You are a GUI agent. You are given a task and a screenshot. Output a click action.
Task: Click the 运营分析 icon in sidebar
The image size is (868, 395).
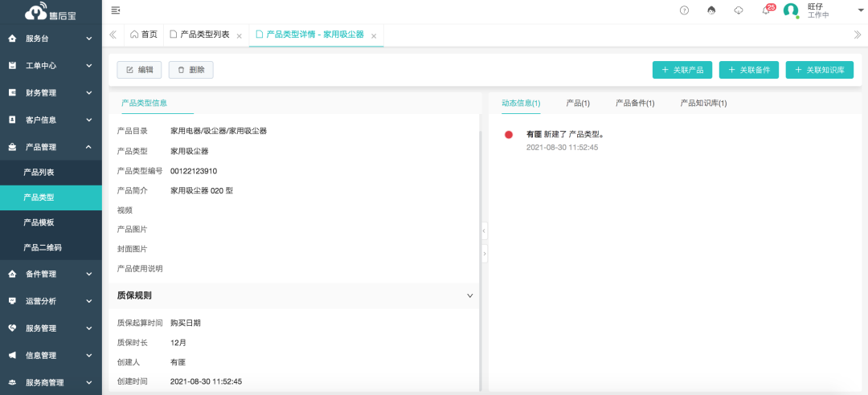[x=13, y=301]
